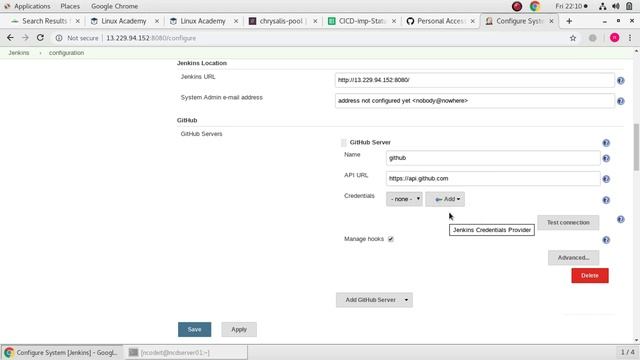The image size is (640, 360).
Task: Open the Chrome profile avatar
Action: point(614,38)
